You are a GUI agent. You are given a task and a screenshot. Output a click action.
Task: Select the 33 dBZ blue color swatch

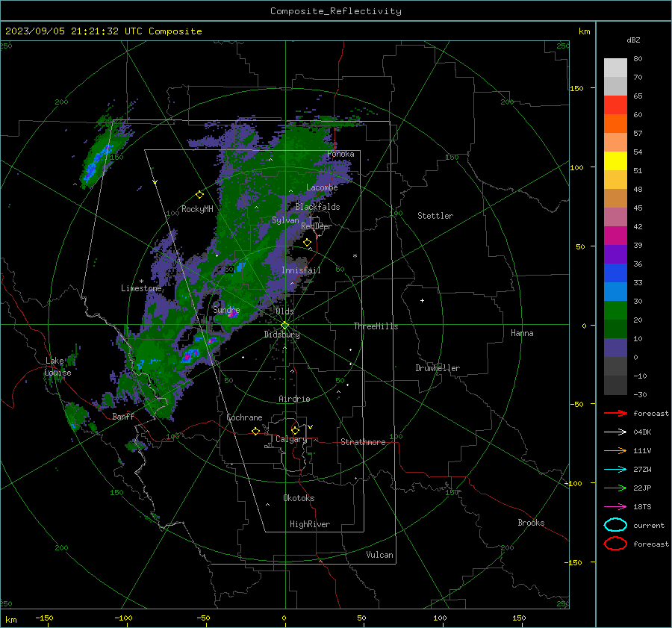[x=615, y=273]
